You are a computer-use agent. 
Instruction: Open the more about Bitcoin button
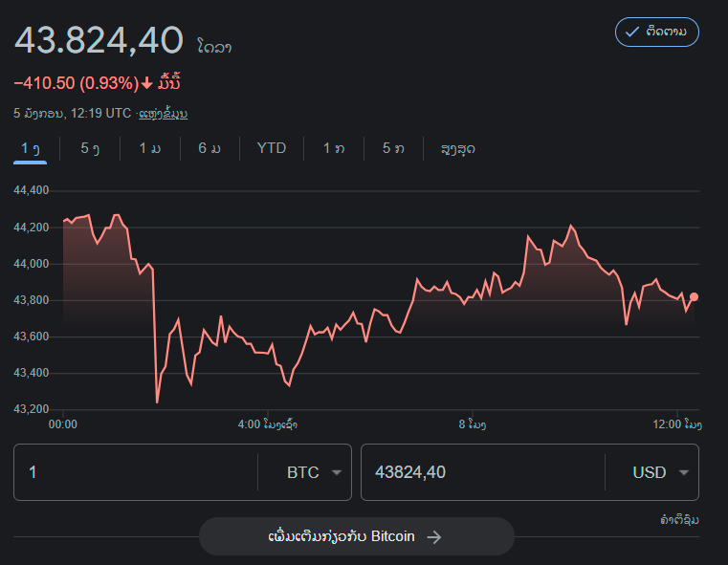coord(356,536)
